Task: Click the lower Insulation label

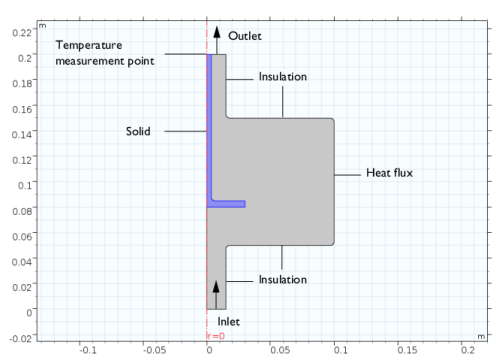Action: pyautogui.click(x=283, y=279)
